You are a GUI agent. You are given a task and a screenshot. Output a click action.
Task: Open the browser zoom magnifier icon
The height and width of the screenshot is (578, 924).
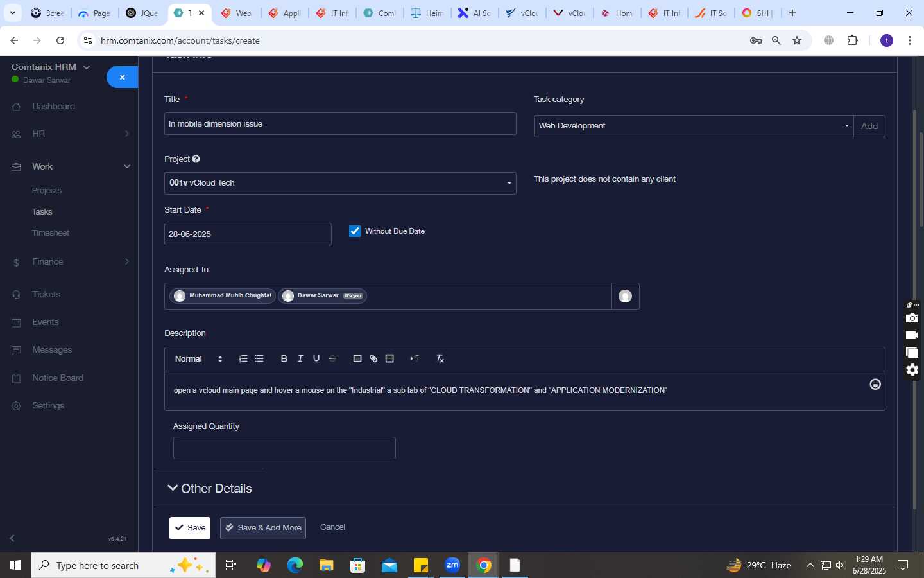pyautogui.click(x=776, y=40)
